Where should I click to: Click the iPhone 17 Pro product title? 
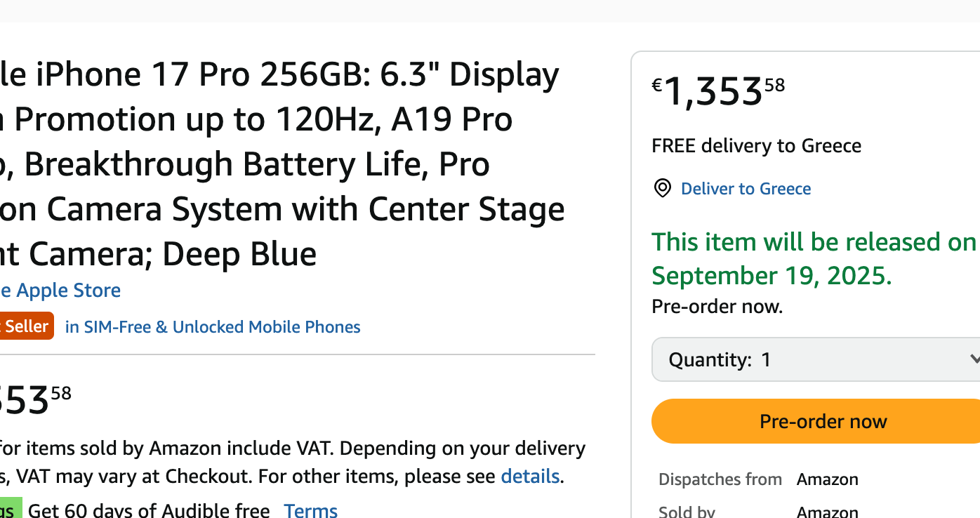pyautogui.click(x=282, y=164)
